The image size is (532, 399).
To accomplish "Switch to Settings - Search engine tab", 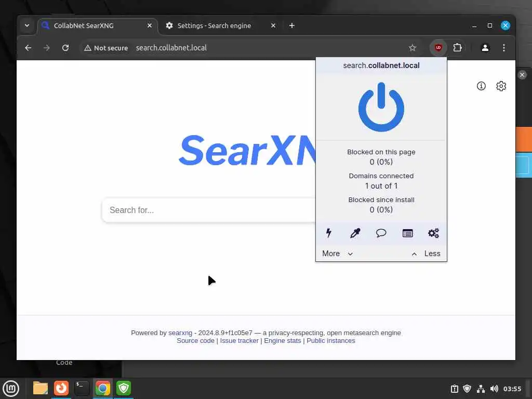I will tap(220, 26).
